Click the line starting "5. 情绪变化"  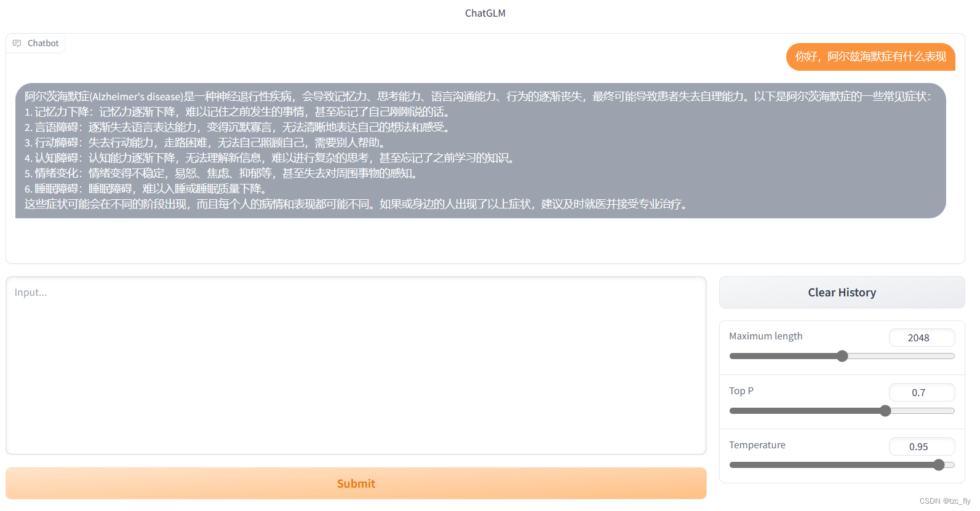(223, 173)
